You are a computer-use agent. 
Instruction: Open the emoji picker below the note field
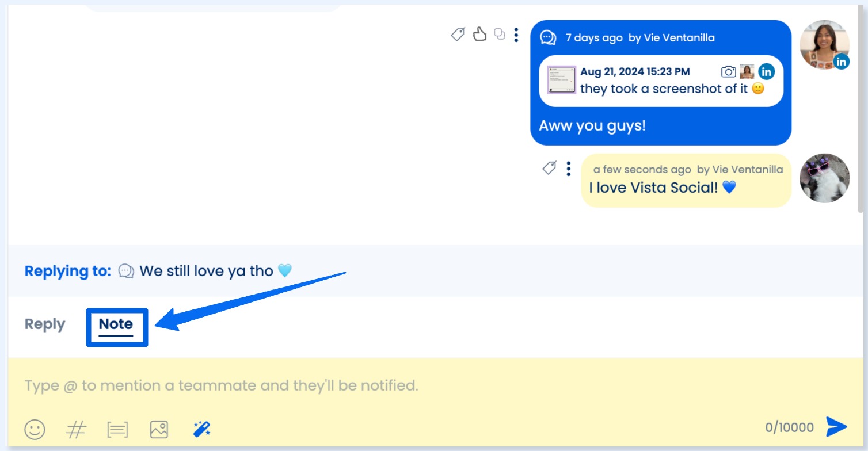(34, 429)
